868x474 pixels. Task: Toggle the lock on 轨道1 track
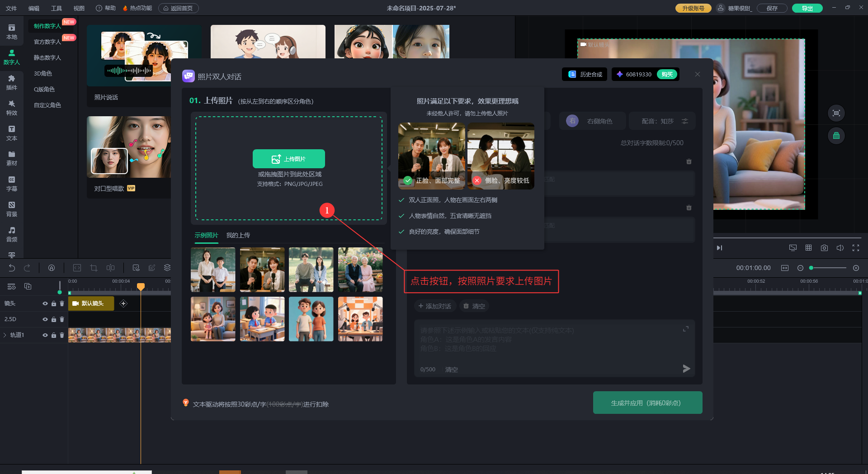pyautogui.click(x=54, y=335)
